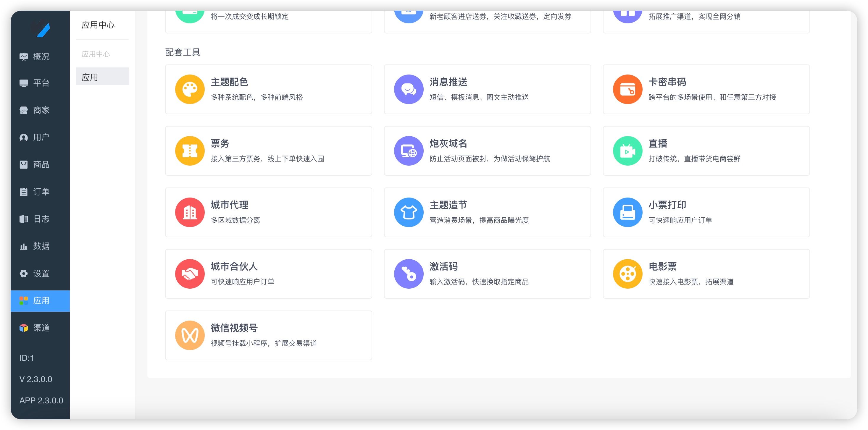Click the 用户 sidebar label
This screenshot has height=430, width=868.
[41, 138]
